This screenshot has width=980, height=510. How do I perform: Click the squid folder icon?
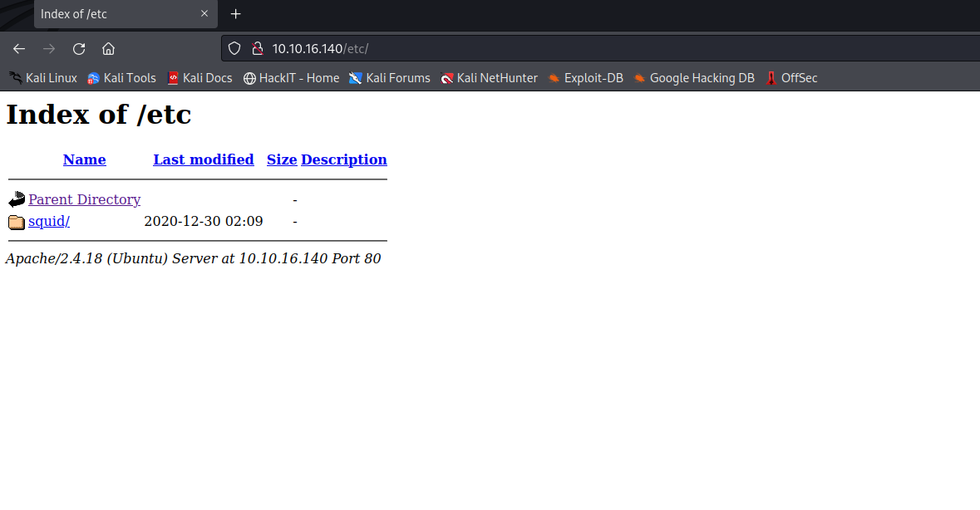click(x=17, y=223)
